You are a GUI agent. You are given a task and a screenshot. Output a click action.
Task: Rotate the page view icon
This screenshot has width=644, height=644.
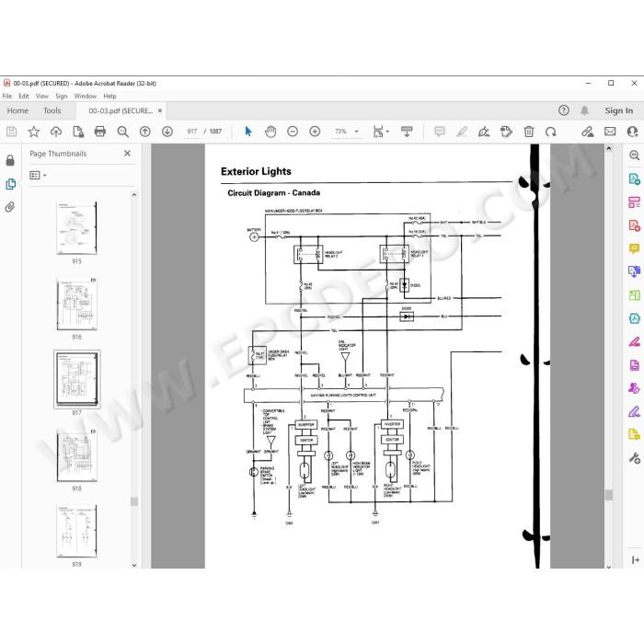551,132
